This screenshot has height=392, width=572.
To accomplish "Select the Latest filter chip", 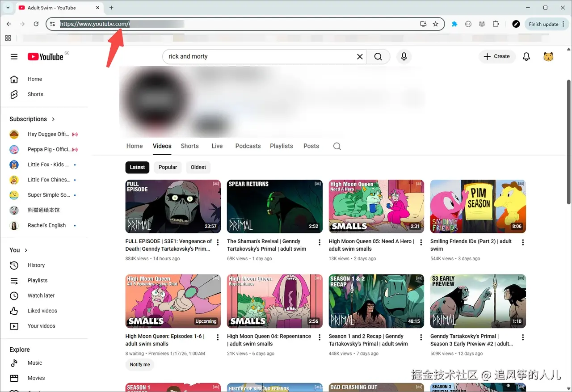I will [137, 167].
